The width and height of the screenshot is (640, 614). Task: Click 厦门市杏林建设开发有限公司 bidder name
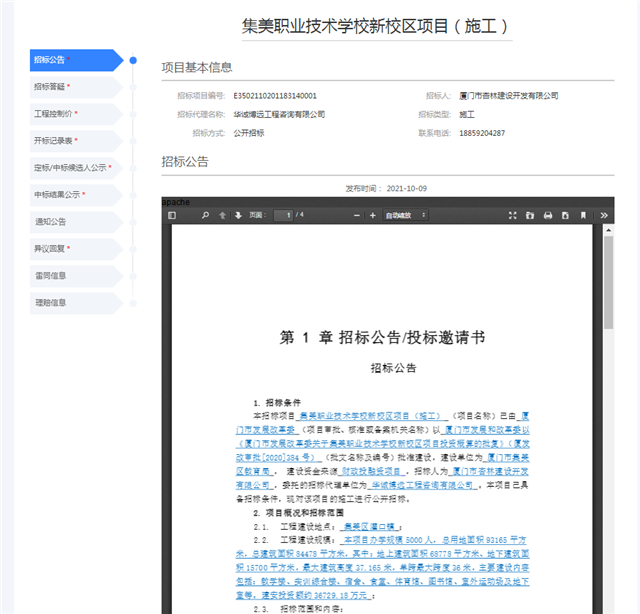pos(509,96)
